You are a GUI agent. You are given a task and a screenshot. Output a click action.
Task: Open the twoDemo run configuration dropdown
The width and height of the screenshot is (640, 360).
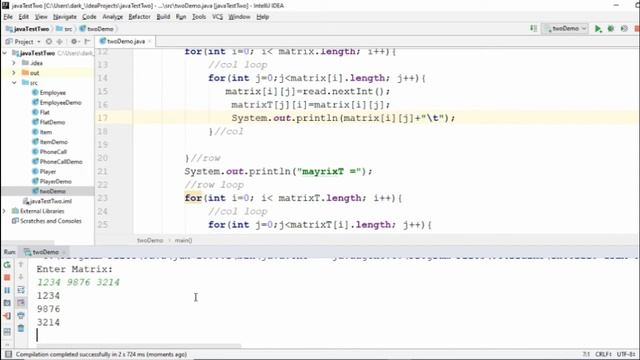point(566,29)
